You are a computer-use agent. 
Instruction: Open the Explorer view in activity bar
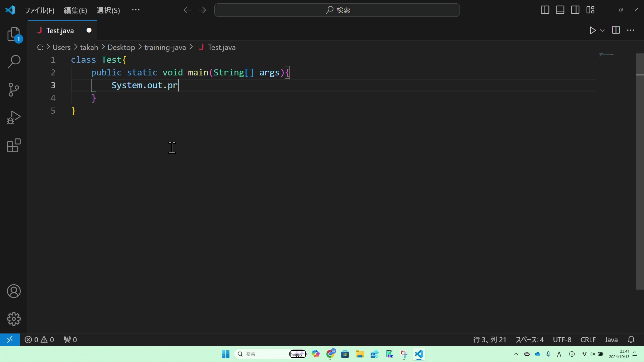point(14,34)
